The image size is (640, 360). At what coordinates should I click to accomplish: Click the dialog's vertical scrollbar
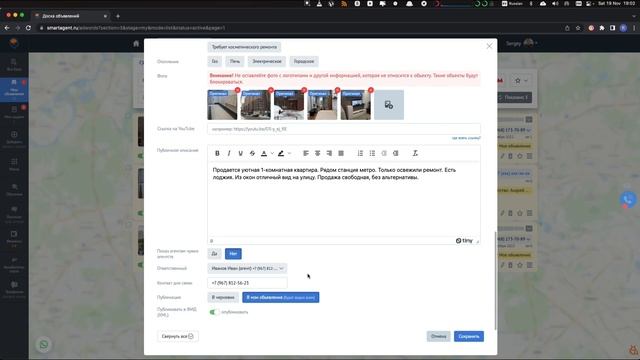pyautogui.click(x=496, y=281)
